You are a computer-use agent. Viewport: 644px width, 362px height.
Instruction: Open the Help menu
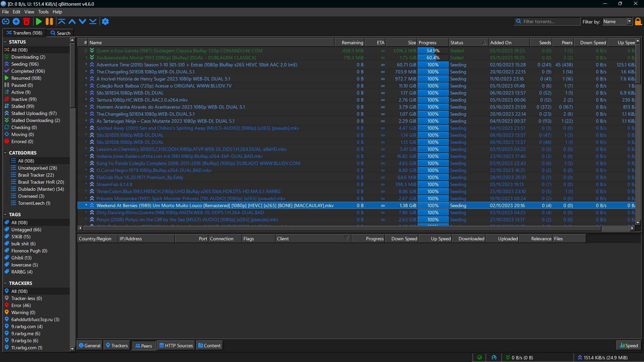[x=57, y=12]
